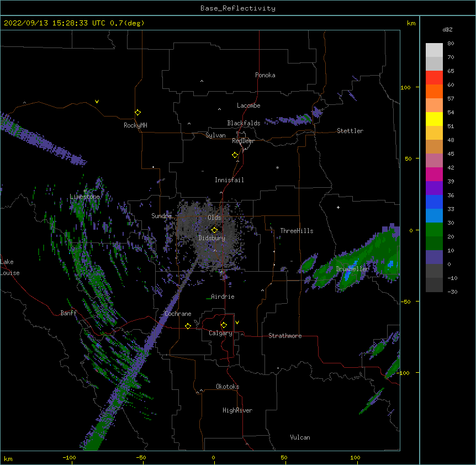
Task: Select the light gray 80-70 dBZ legend band
Action: click(x=434, y=50)
